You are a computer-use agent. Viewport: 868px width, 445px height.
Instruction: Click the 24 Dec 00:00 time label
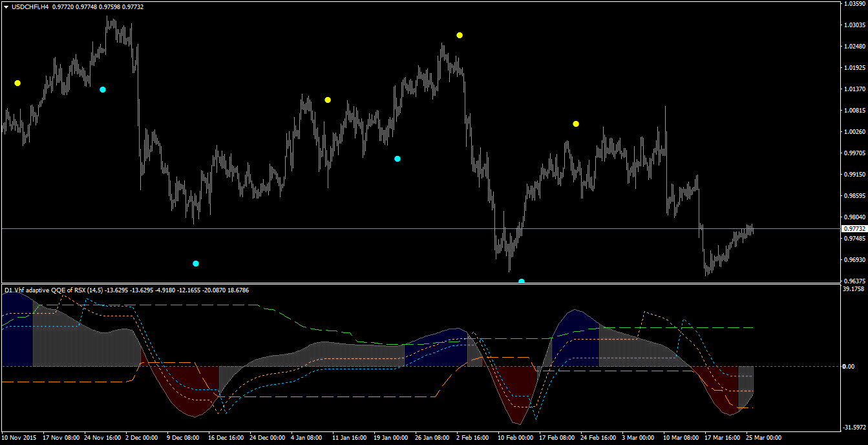(268, 437)
